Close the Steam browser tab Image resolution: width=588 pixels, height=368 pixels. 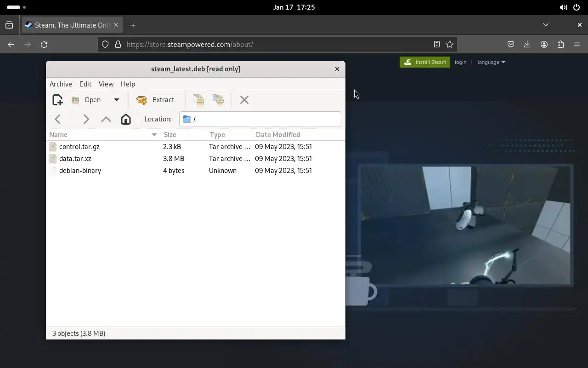(116, 25)
